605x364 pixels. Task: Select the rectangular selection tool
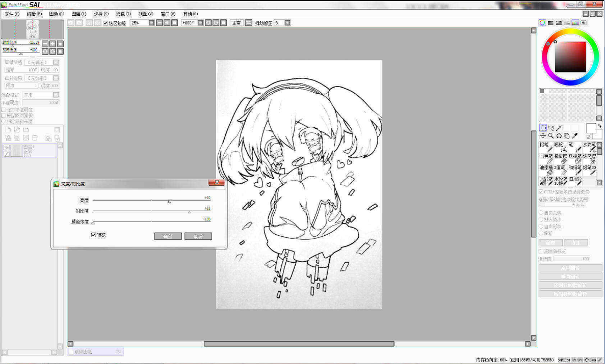543,128
